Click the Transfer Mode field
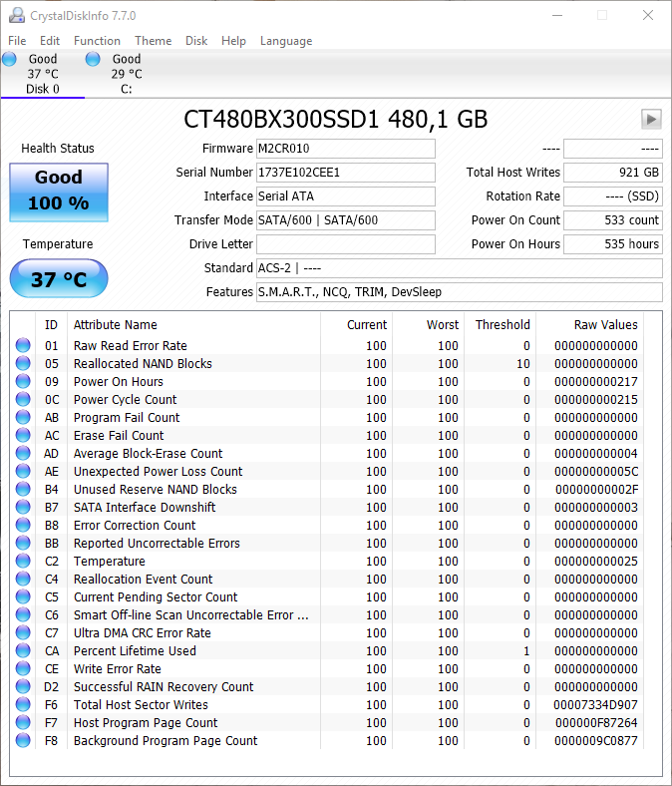Viewport: 672px width, 786px height. pyautogui.click(x=346, y=220)
